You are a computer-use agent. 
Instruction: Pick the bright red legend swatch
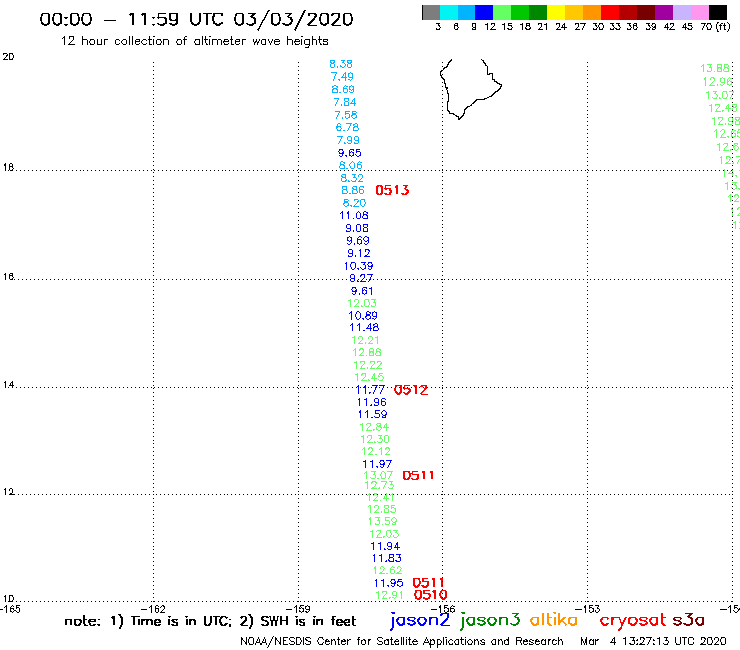coord(610,12)
